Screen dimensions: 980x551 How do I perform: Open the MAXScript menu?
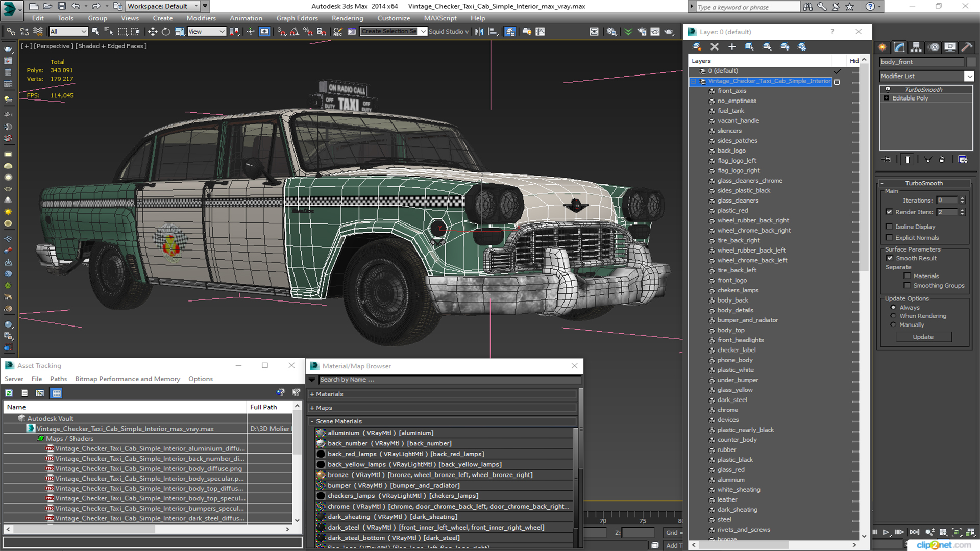(x=440, y=18)
